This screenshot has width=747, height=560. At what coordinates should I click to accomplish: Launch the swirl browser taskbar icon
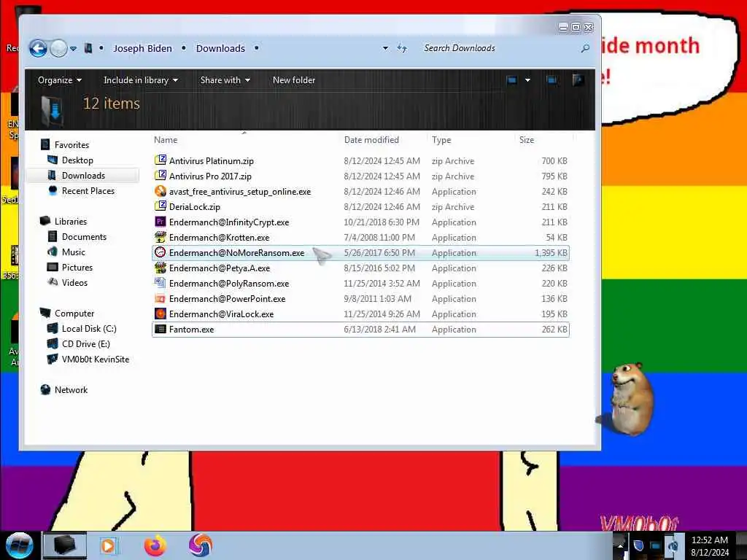pos(201,545)
